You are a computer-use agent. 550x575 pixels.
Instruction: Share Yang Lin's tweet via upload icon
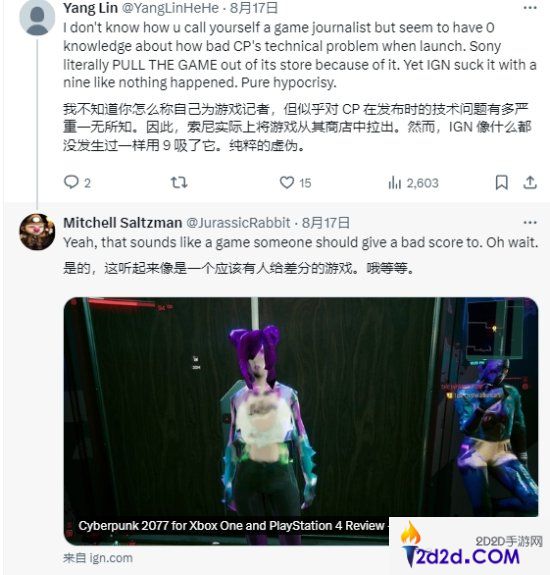530,182
